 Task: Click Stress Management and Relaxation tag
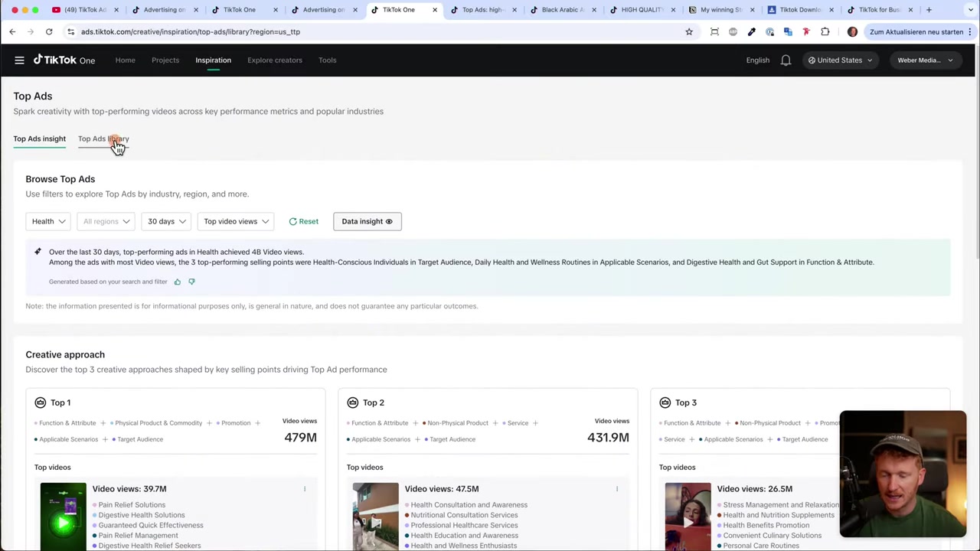tap(780, 505)
